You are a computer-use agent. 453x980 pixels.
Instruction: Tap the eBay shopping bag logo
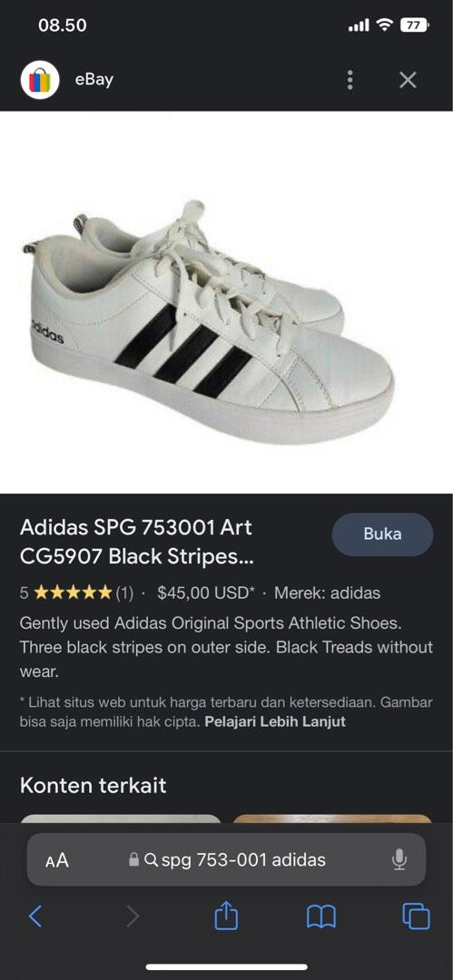(39, 80)
